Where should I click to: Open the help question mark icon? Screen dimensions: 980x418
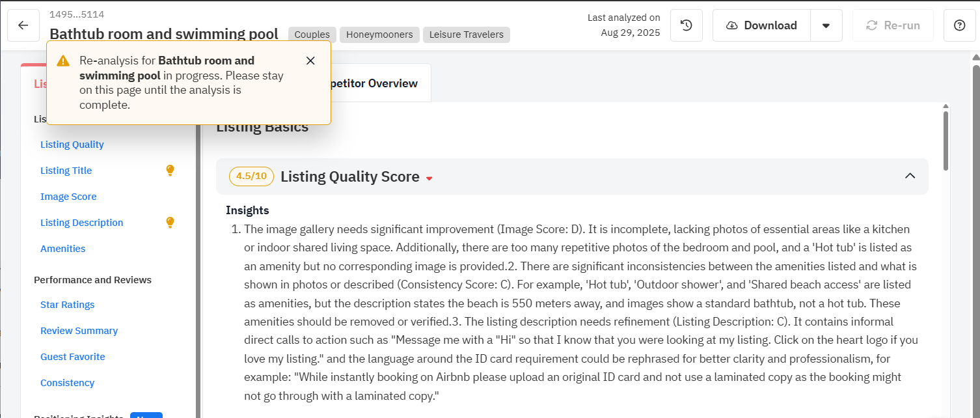959,25
